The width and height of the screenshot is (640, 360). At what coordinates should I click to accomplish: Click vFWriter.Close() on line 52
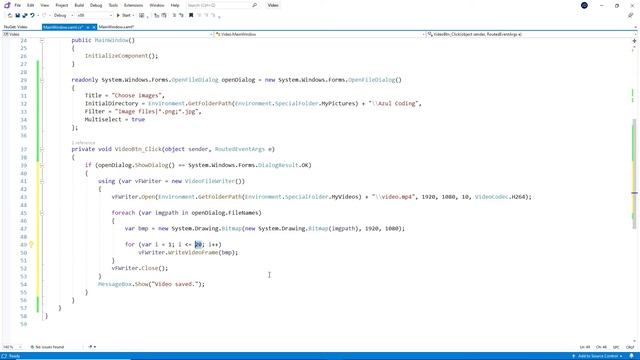(x=140, y=268)
